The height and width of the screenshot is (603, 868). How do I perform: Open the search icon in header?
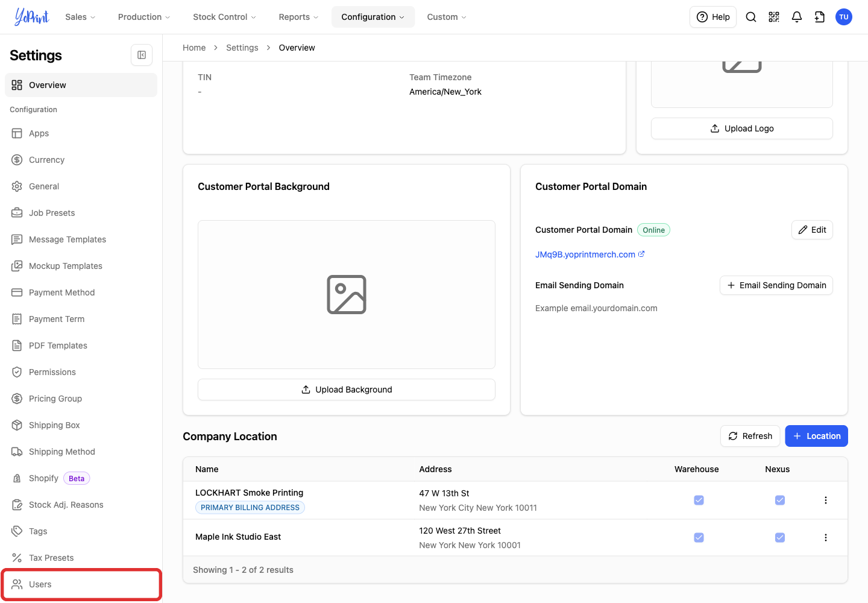coord(751,17)
